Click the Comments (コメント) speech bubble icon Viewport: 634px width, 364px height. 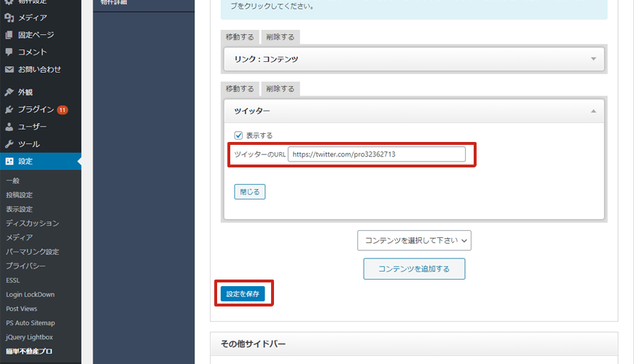coord(9,52)
